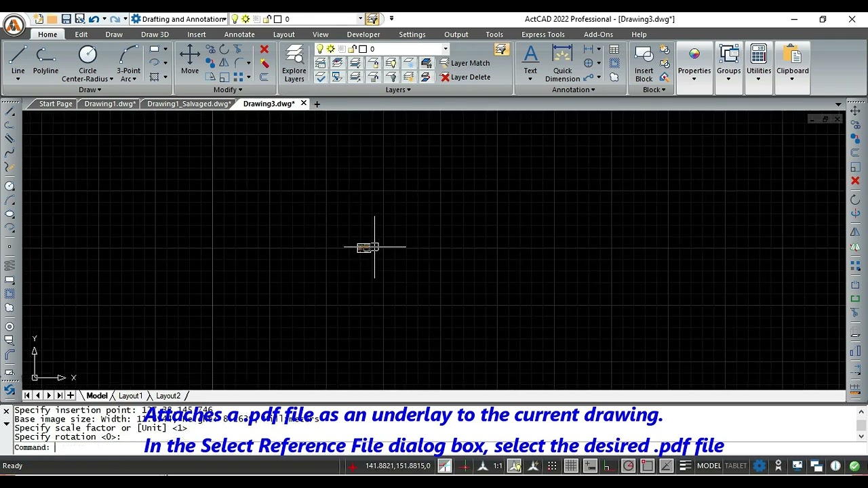This screenshot has width=868, height=488.
Task: Open the ActCAD application menu logo
Action: coord(14,26)
